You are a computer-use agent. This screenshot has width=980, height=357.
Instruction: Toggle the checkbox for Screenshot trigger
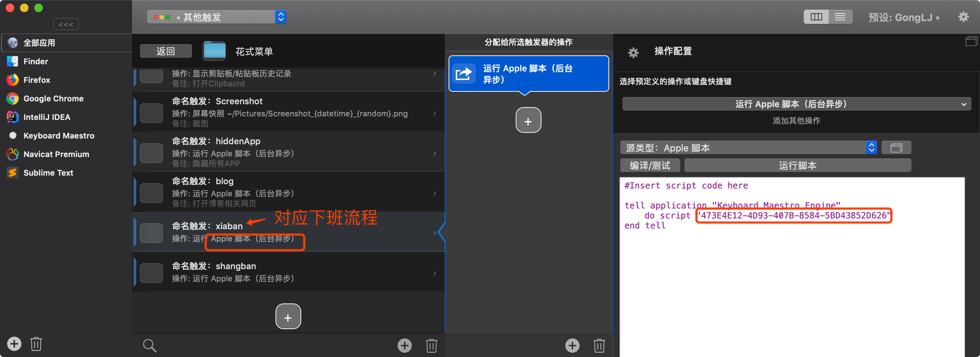(151, 113)
